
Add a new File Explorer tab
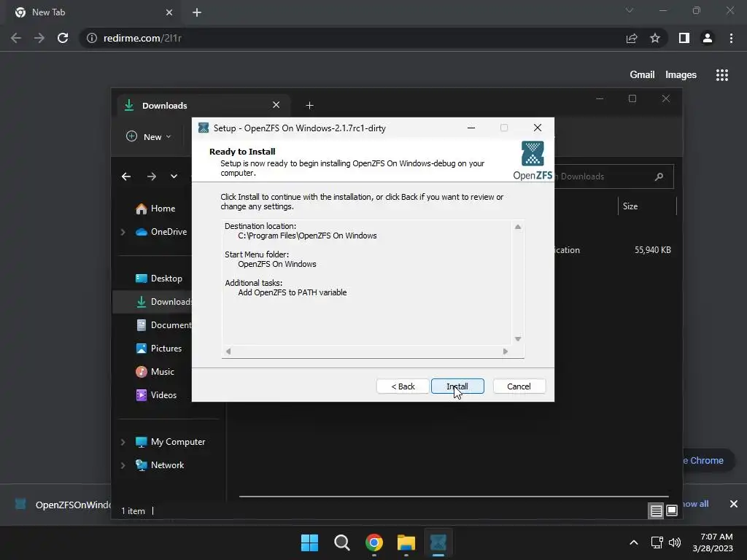point(309,105)
